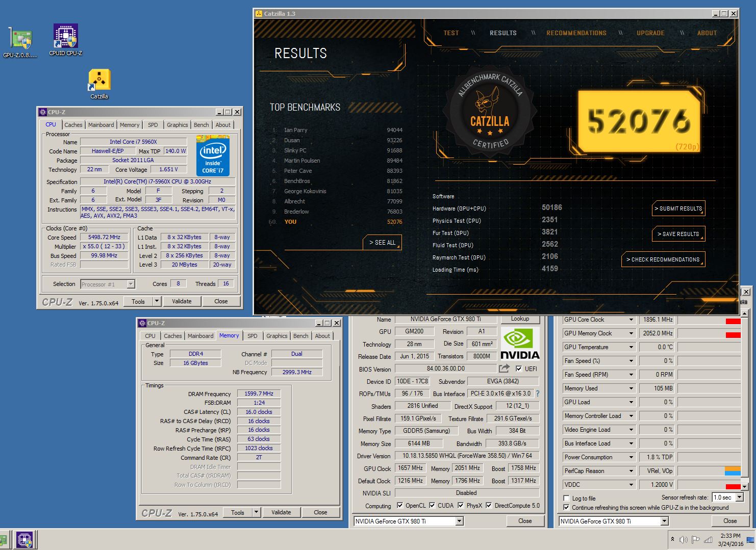Click SAVE RESULTS in Catzilla
The width and height of the screenshot is (756, 550).
pyautogui.click(x=678, y=234)
